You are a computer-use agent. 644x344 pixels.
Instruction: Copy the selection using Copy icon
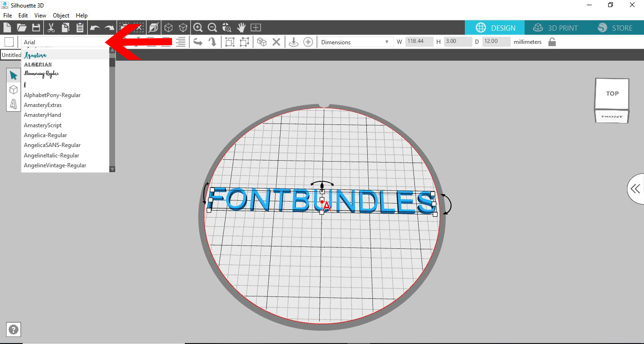coord(66,27)
